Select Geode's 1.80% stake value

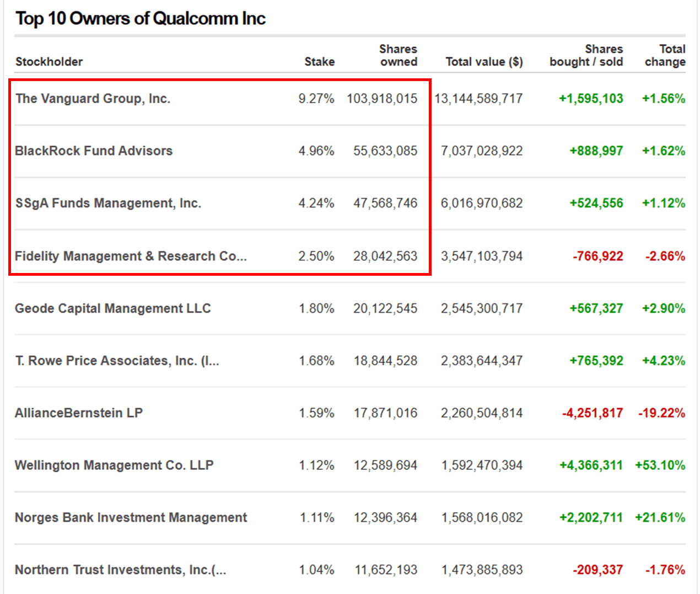tap(316, 308)
